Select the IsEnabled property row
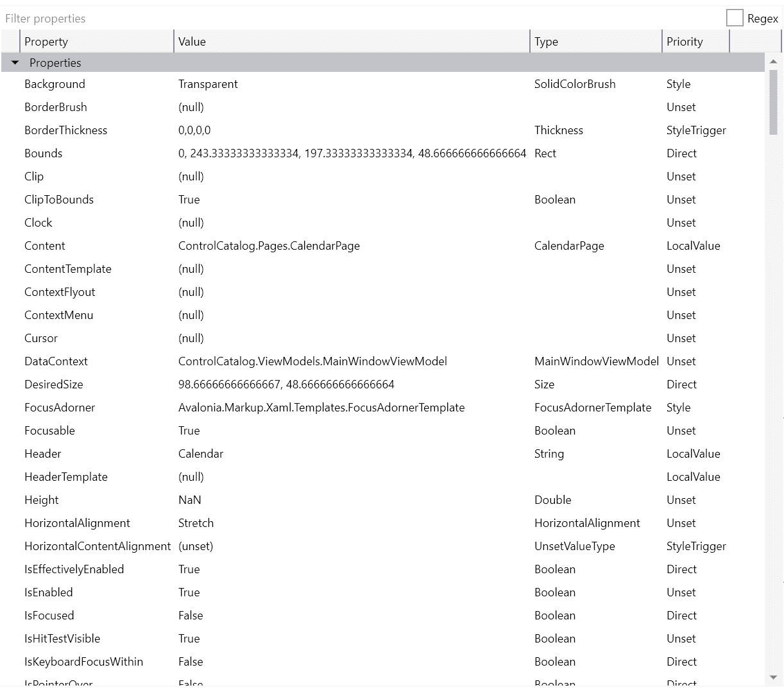Viewport: 784px width, 690px height. click(x=49, y=592)
